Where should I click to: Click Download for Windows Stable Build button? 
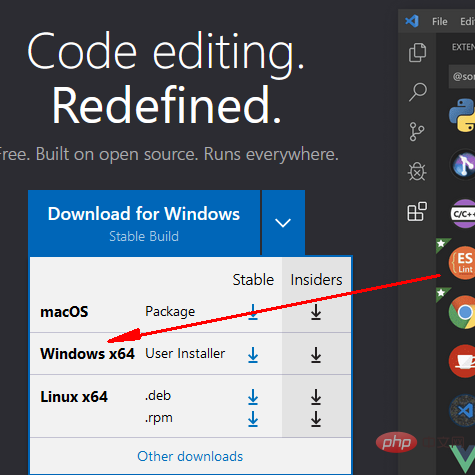[144, 223]
